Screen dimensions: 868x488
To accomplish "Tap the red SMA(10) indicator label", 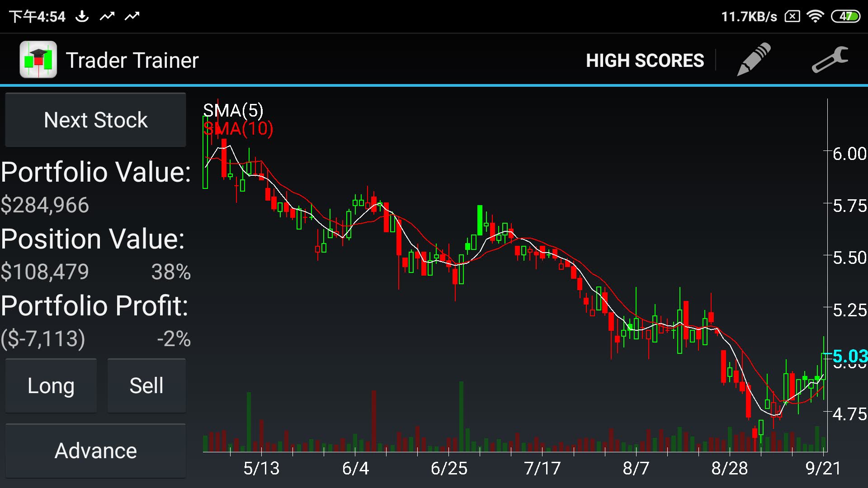I will click(238, 129).
